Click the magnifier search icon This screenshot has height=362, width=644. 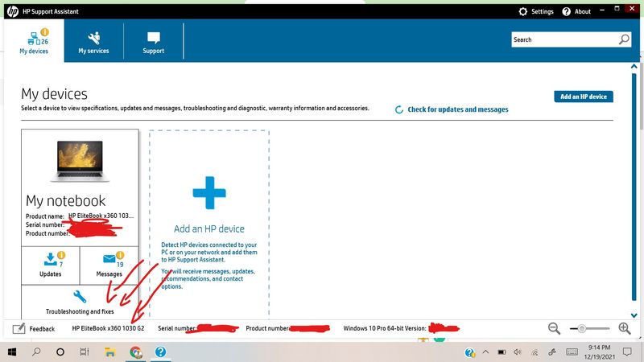click(625, 39)
